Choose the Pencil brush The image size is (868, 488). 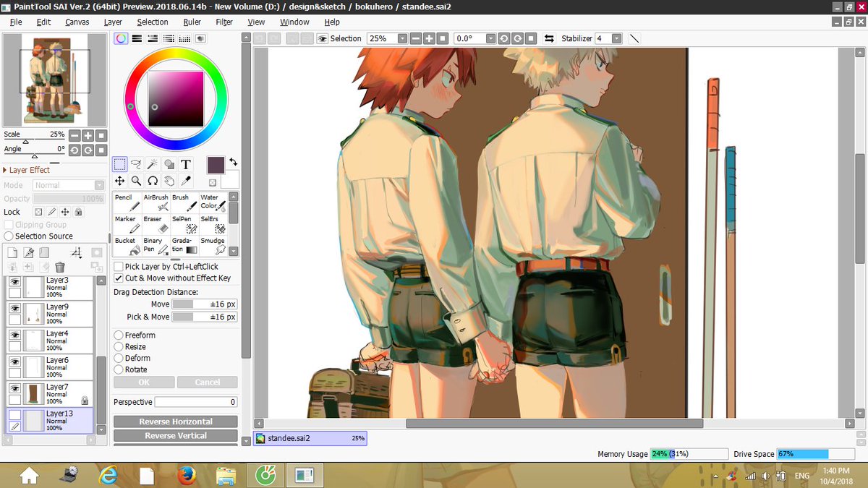pos(127,202)
